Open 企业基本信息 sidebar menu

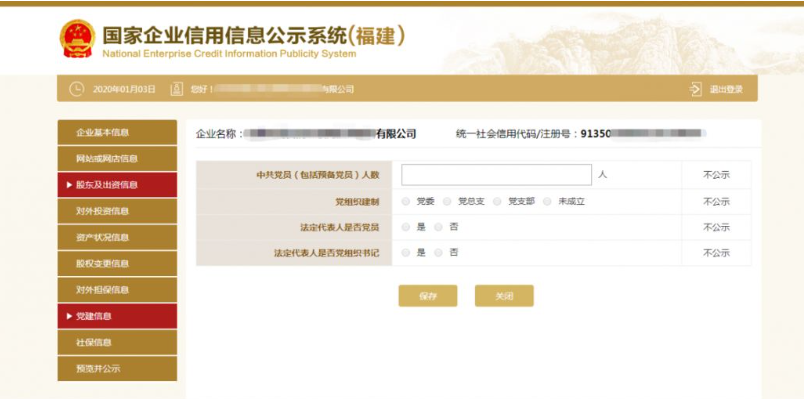pos(117,132)
